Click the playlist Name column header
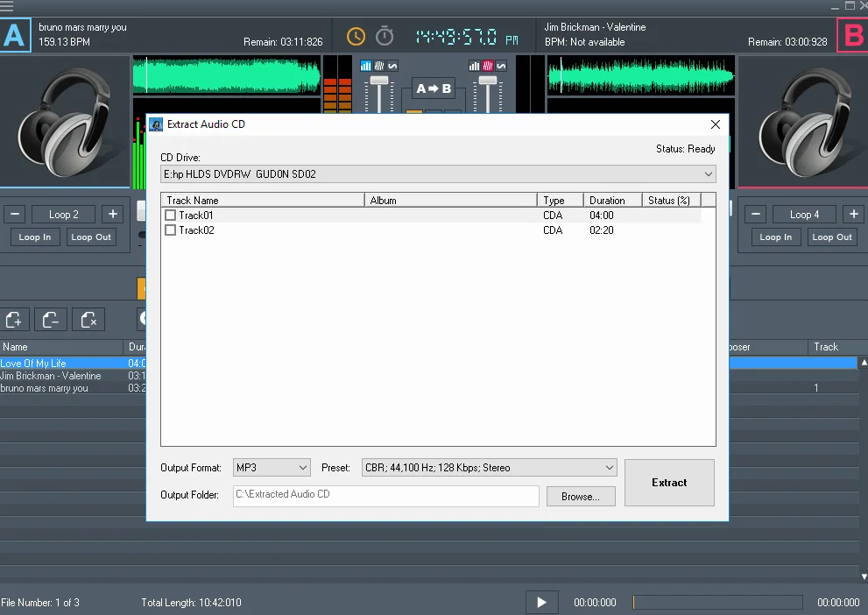Viewport: 868px width, 615px height. pos(61,347)
